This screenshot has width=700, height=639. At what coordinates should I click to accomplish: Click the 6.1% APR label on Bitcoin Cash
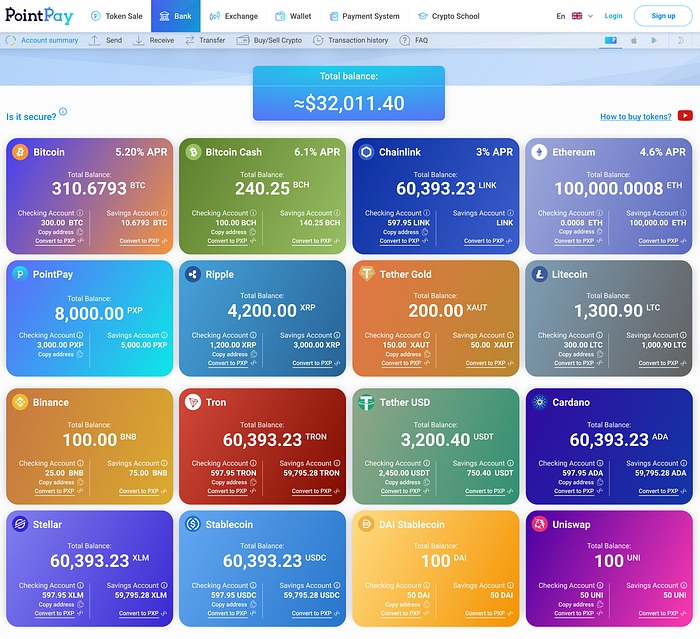click(x=317, y=152)
